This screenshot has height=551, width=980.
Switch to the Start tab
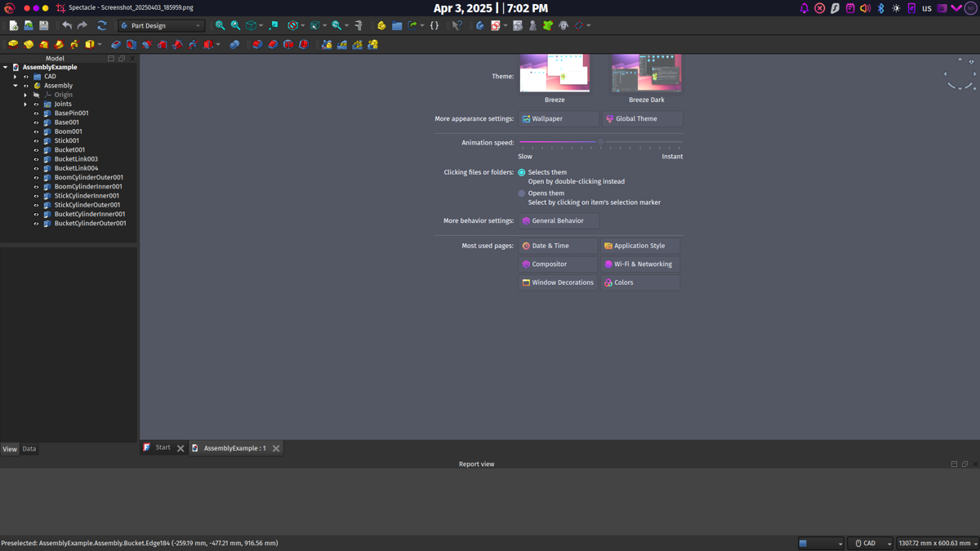click(163, 447)
